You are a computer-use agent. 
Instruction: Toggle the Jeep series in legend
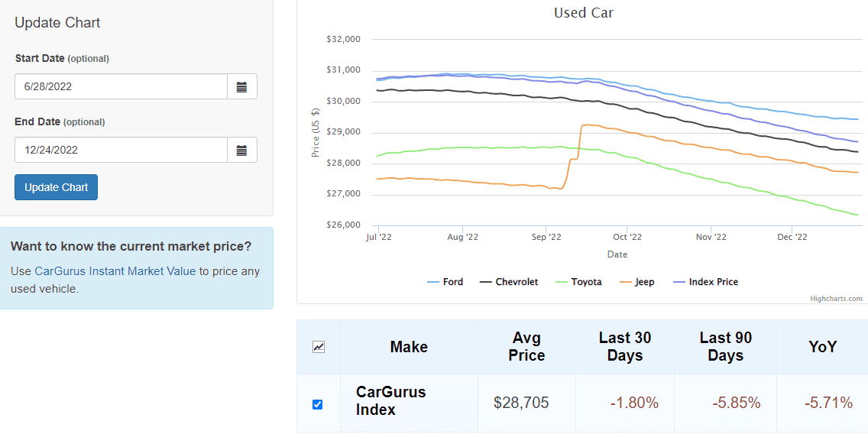click(x=636, y=282)
